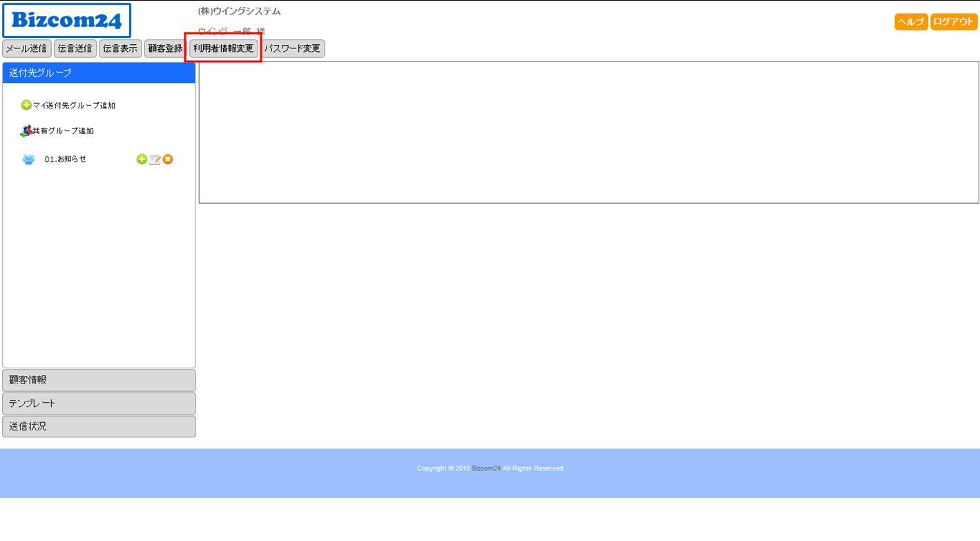Click the green plus icon beside マイ送付先グループ追加
This screenshot has height=541, width=980.
26,105
